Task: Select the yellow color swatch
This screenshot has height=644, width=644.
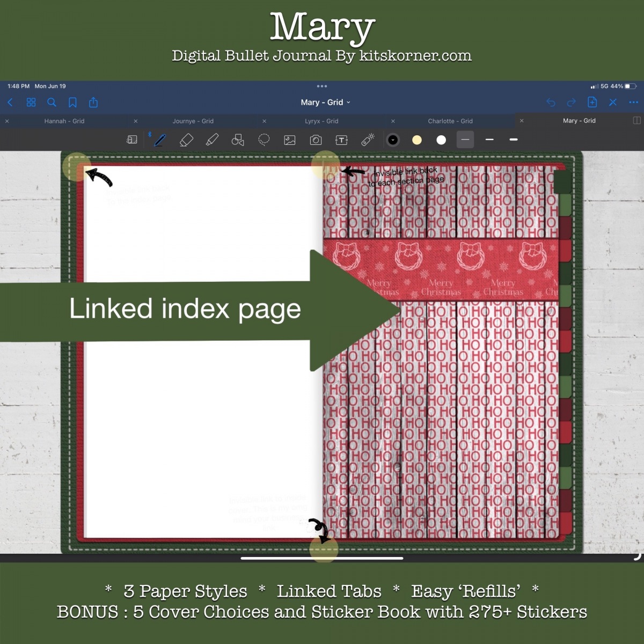Action: (418, 140)
